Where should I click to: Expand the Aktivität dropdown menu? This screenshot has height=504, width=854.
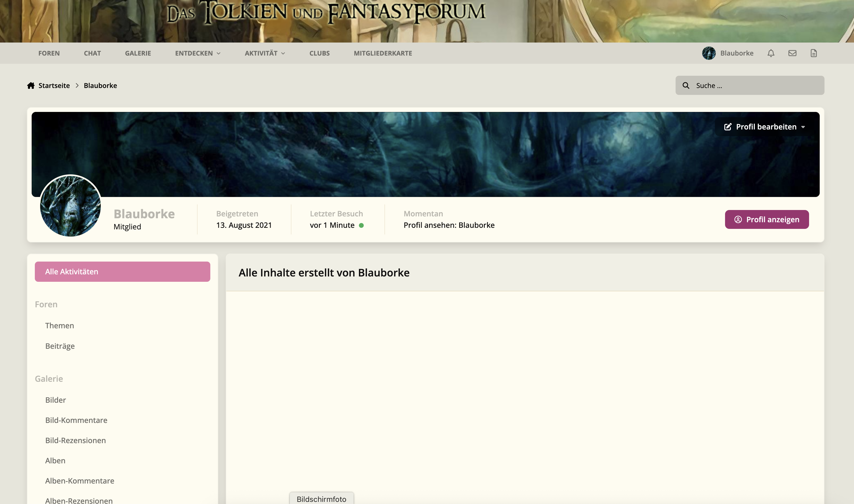[265, 53]
